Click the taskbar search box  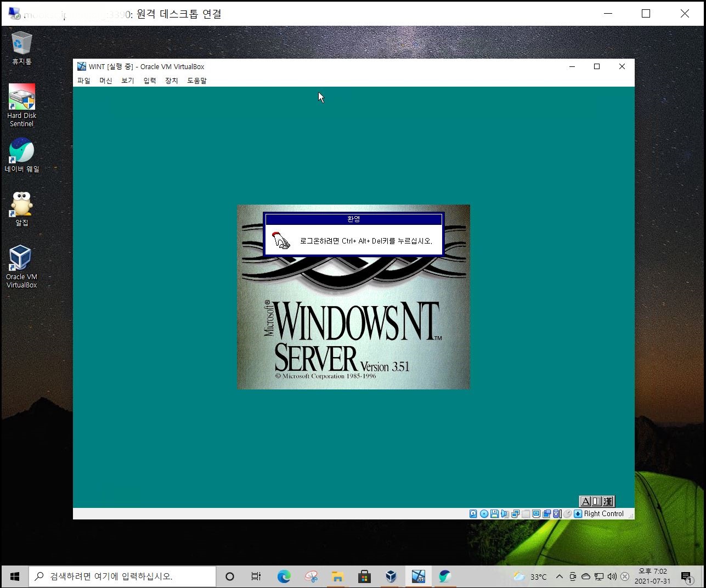122,576
